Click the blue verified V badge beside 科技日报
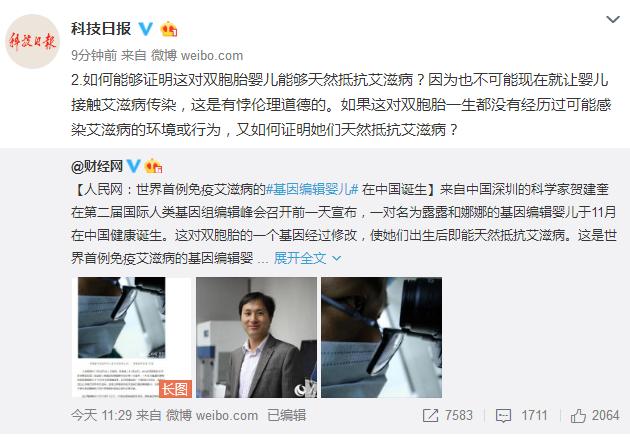This screenshot has height=437, width=630. pyautogui.click(x=145, y=29)
